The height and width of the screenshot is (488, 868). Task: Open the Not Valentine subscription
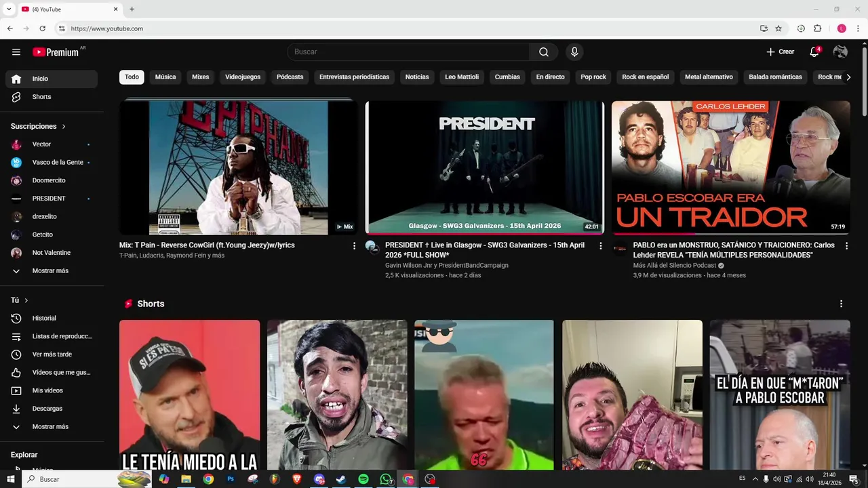pos(52,253)
